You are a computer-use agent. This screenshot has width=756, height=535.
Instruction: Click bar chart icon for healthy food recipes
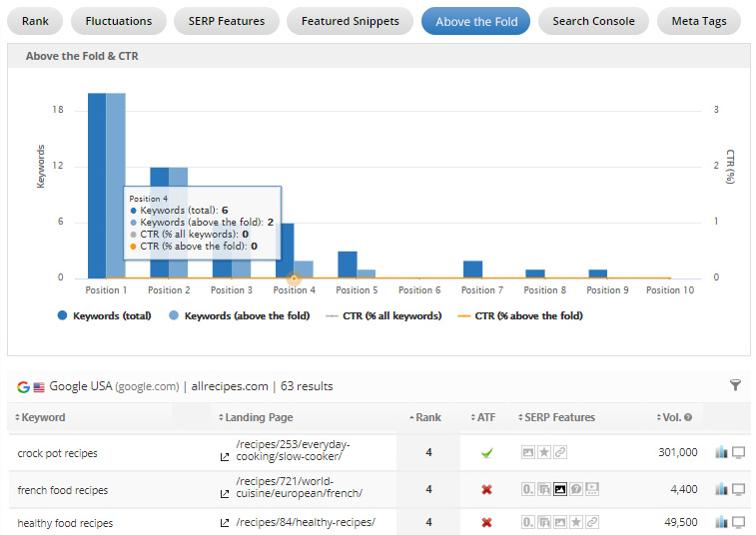coord(721,523)
